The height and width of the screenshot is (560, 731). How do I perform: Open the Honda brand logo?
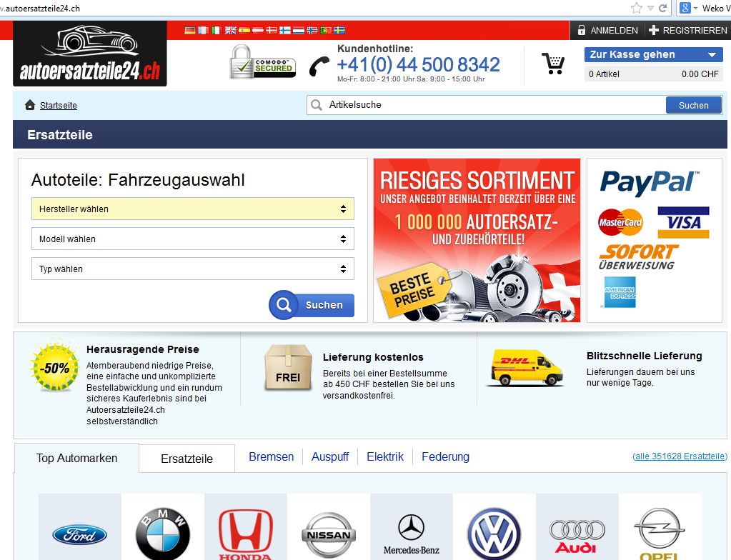[x=246, y=534]
